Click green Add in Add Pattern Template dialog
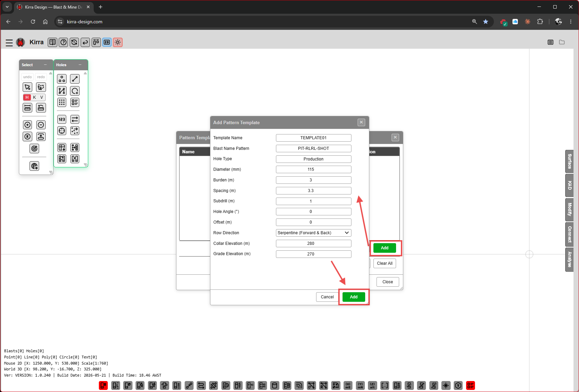The image size is (579, 392). tap(354, 297)
